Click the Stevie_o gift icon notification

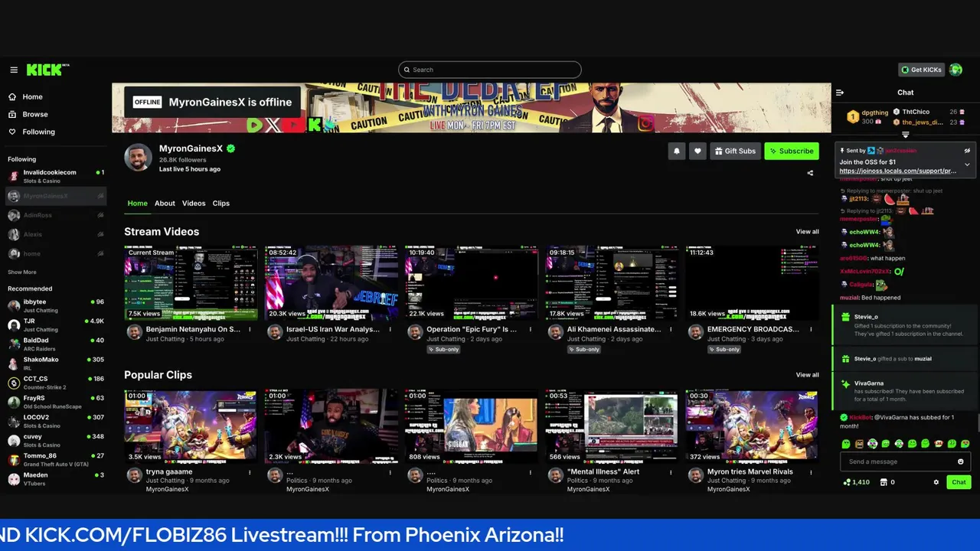click(845, 317)
